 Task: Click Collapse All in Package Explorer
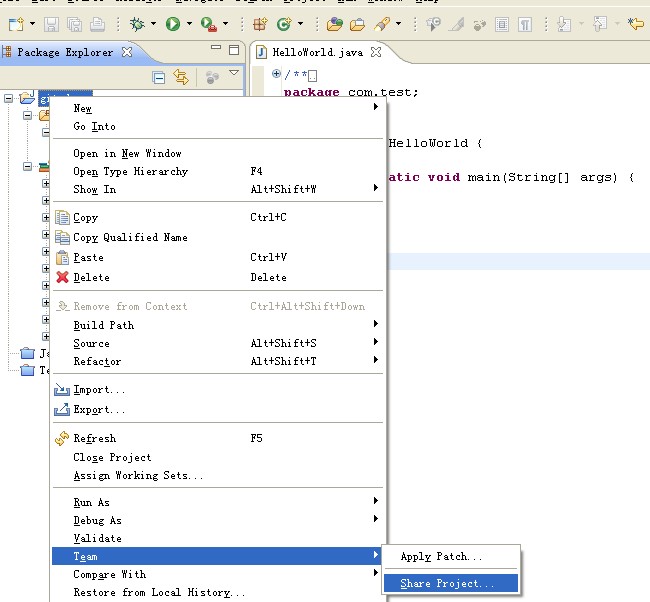(x=158, y=78)
